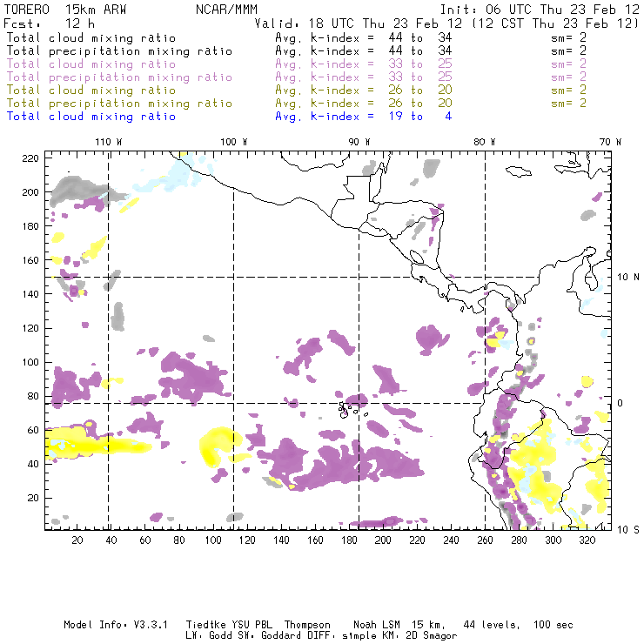This screenshot has width=644, height=644.
Task: Select x-axis tick label "300"
Action: (x=553, y=540)
